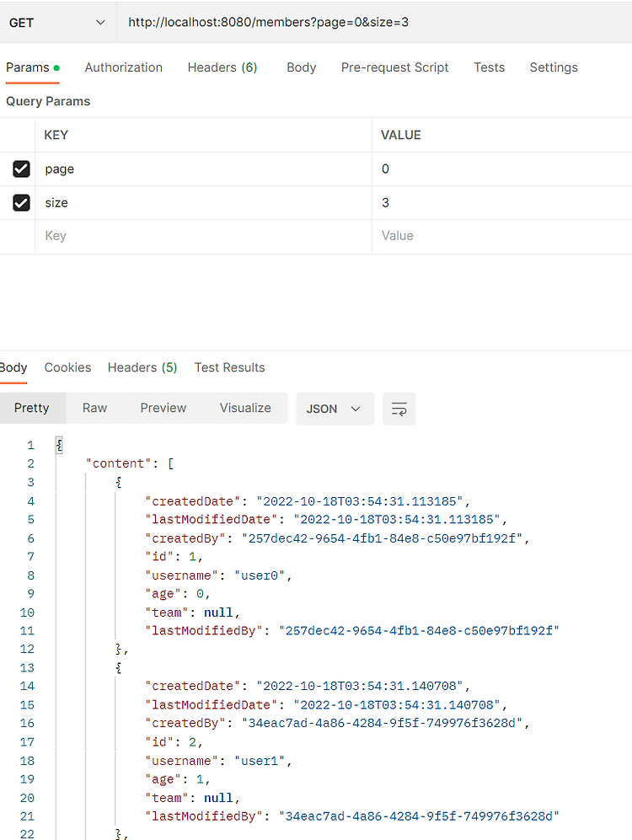The width and height of the screenshot is (632, 840).
Task: Click the createdBy value starting 257dec42
Action: pyautogui.click(x=382, y=538)
